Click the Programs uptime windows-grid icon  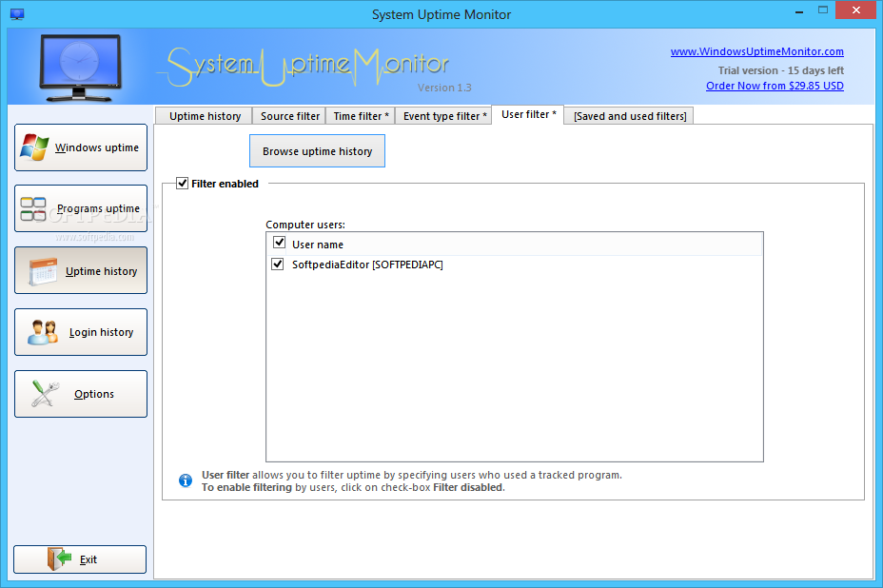point(33,209)
